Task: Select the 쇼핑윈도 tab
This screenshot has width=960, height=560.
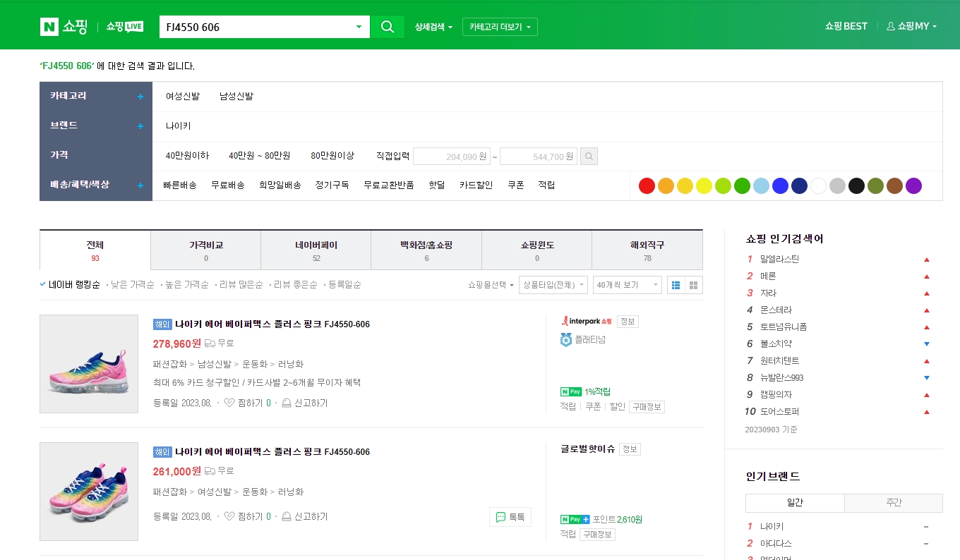Action: 537,250
